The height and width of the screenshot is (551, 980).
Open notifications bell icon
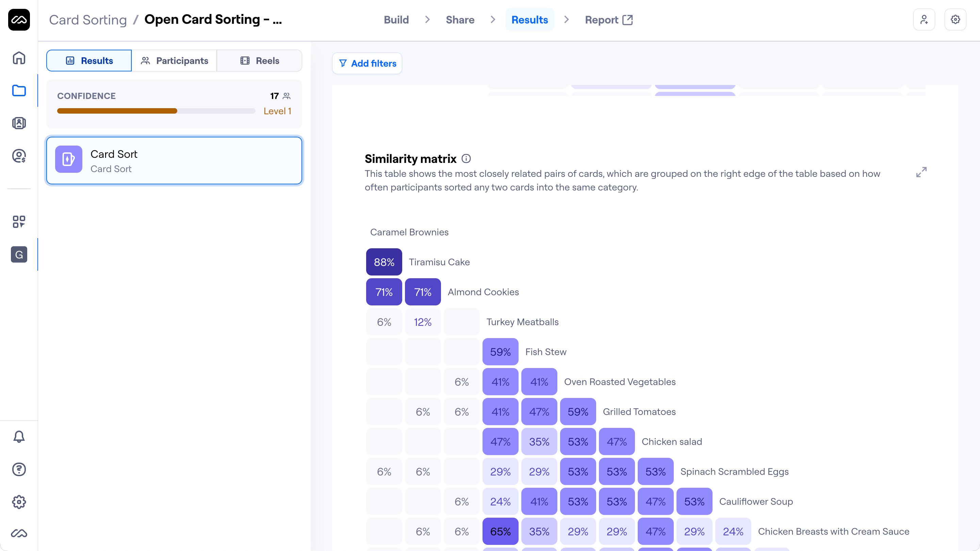tap(19, 436)
